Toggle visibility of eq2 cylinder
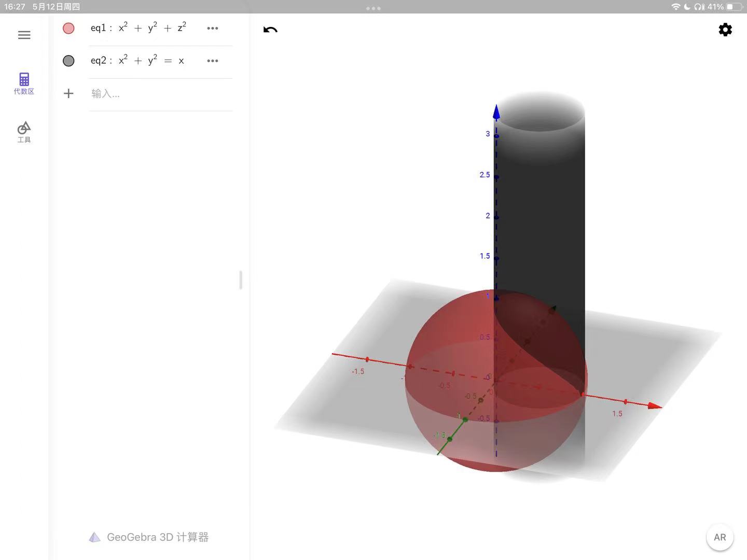Viewport: 747px width, 560px height. 68,61
